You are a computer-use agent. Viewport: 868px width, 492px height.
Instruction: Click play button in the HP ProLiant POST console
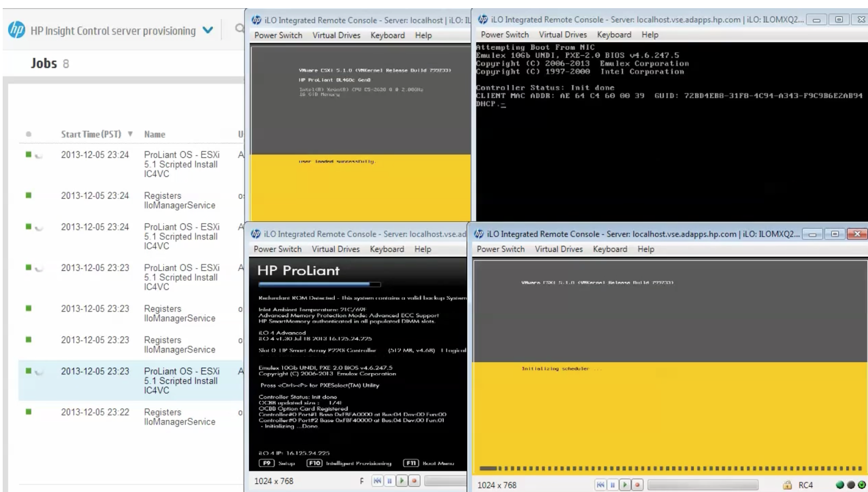pyautogui.click(x=401, y=481)
